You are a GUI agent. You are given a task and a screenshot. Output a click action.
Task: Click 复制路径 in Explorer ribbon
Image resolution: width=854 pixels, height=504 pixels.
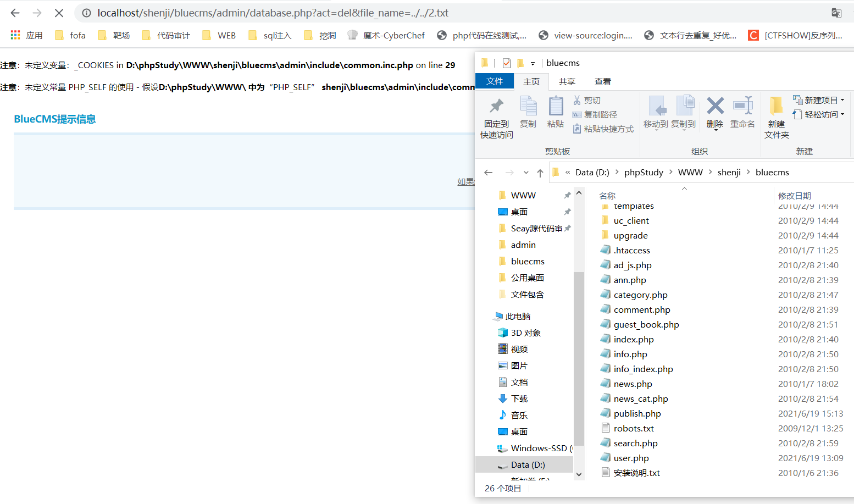[595, 114]
